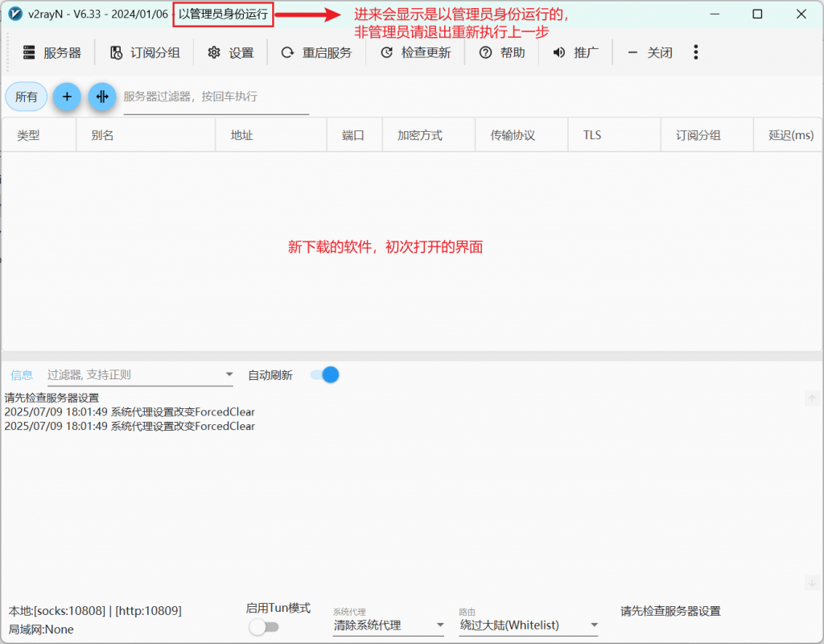
Task: Select the All (所有) group tab
Action: click(x=27, y=97)
